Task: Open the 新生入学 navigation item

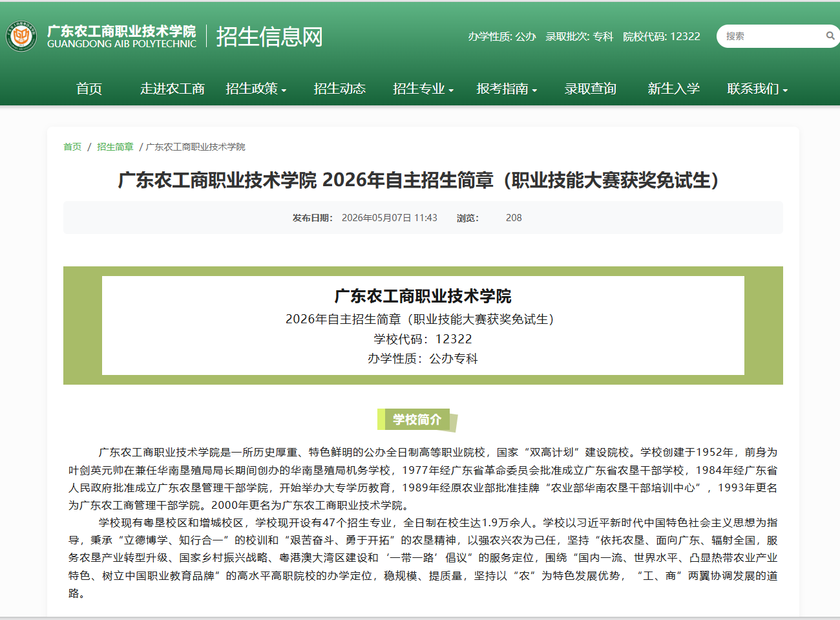Action: click(674, 89)
